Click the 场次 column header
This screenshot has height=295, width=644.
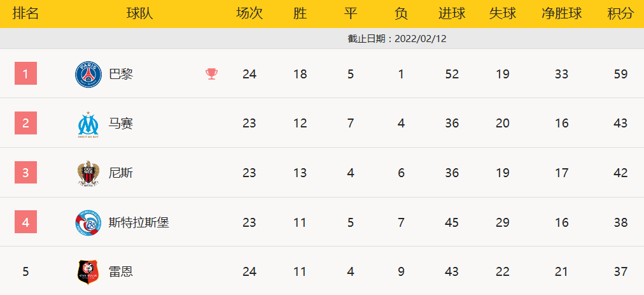249,14
